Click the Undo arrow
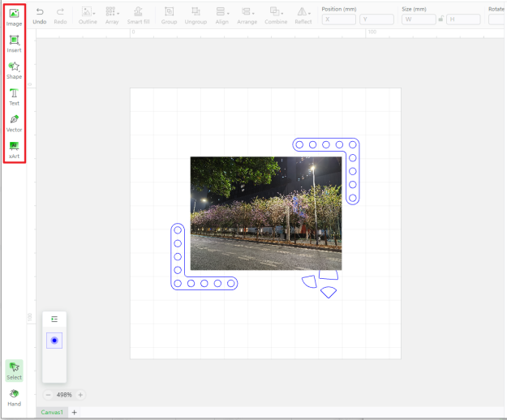Image resolution: width=507 pixels, height=420 pixels. 40,14
